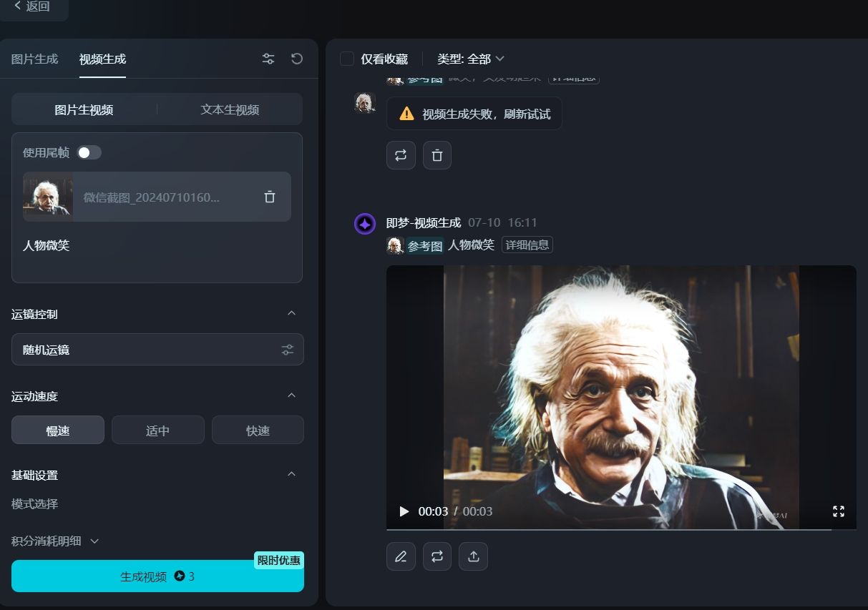This screenshot has width=868, height=610.
Task: Select the 快速 motion speed option
Action: [258, 430]
